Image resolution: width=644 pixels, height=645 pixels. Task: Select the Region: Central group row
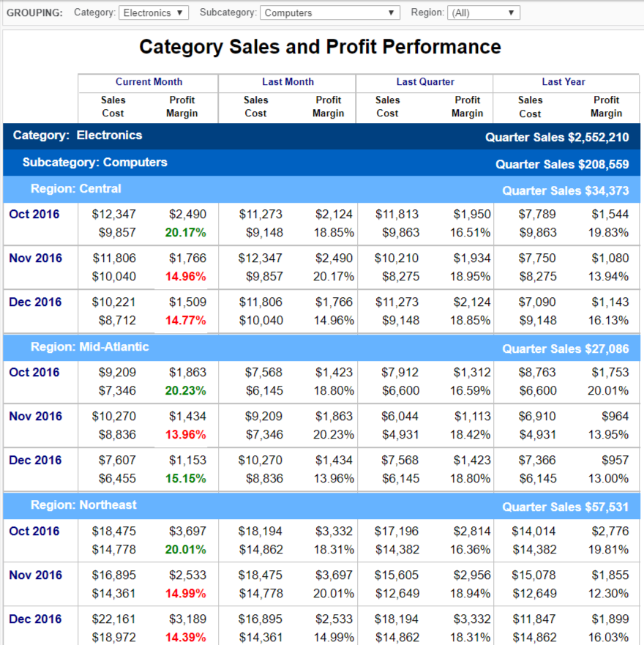point(76,189)
